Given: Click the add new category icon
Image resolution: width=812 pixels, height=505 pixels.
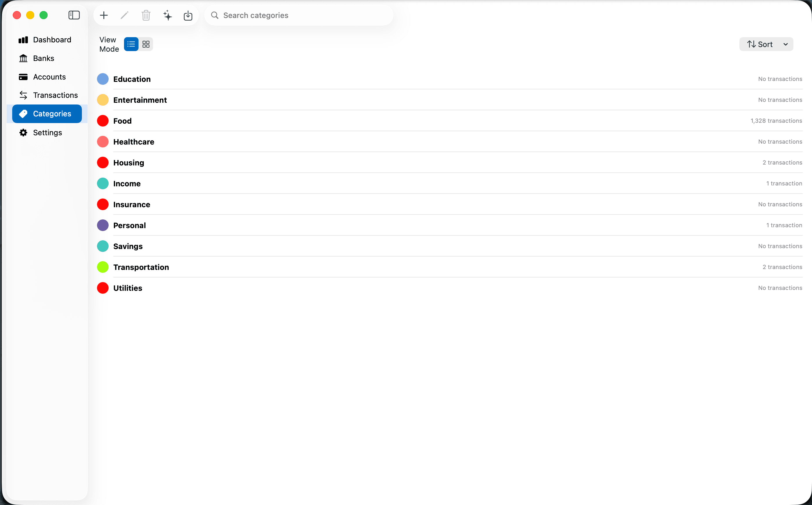Looking at the screenshot, I should (x=104, y=15).
